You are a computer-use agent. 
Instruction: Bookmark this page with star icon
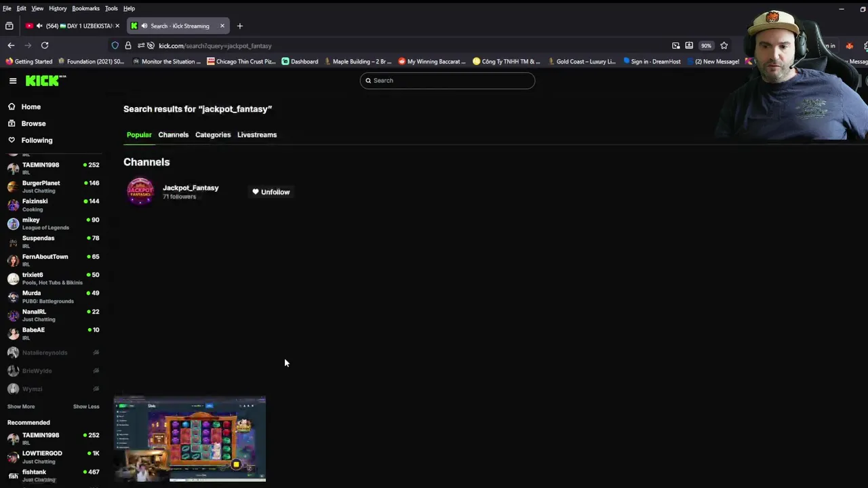click(724, 45)
